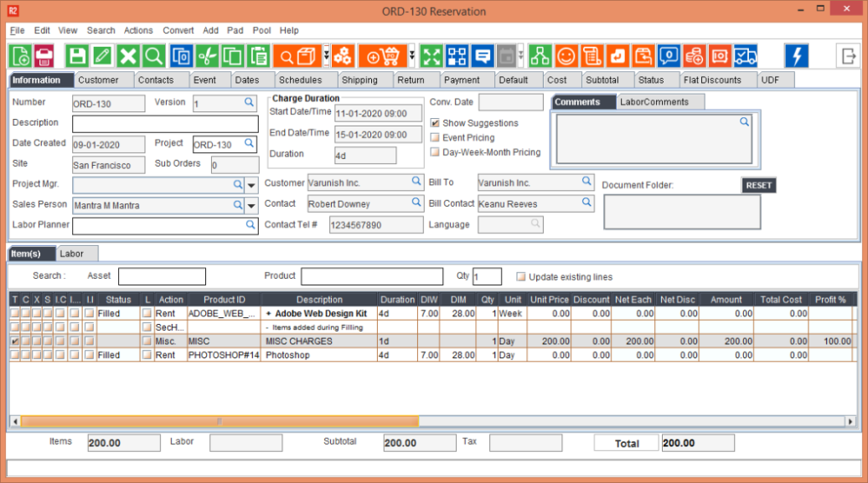Tick the Update existing lines checkbox
Image resolution: width=868 pixels, height=483 pixels.
pos(521,277)
